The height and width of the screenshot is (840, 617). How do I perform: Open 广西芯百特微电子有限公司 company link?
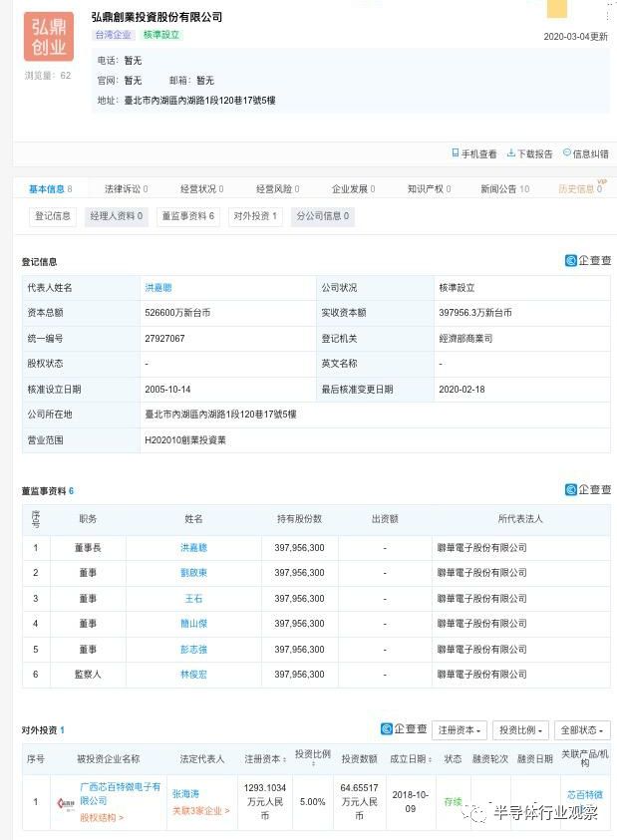click(x=120, y=794)
